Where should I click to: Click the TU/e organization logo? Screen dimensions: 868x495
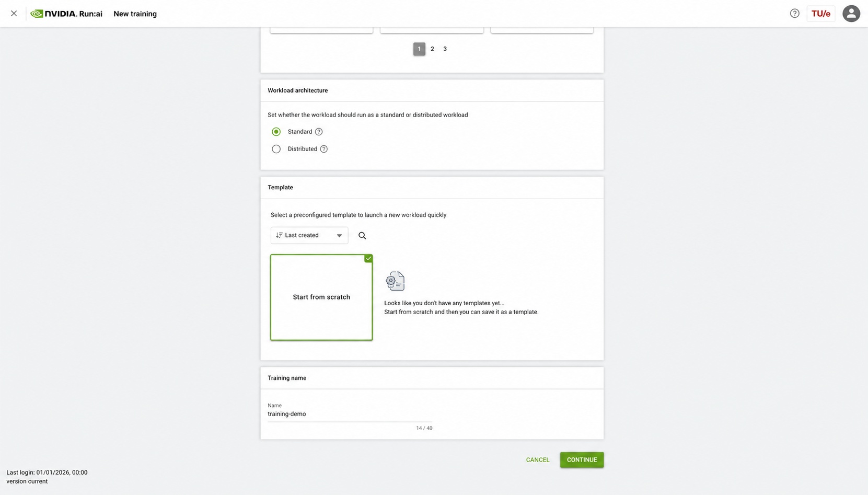coord(820,14)
